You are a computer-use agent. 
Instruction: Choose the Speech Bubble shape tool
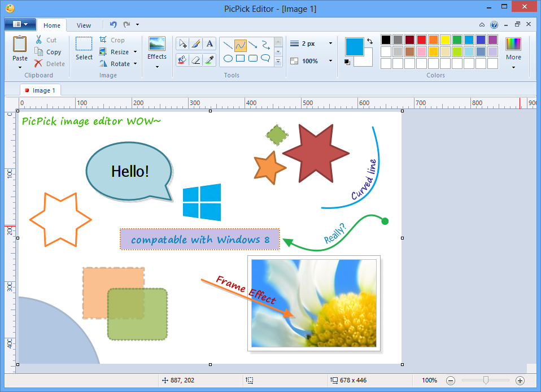(265, 58)
